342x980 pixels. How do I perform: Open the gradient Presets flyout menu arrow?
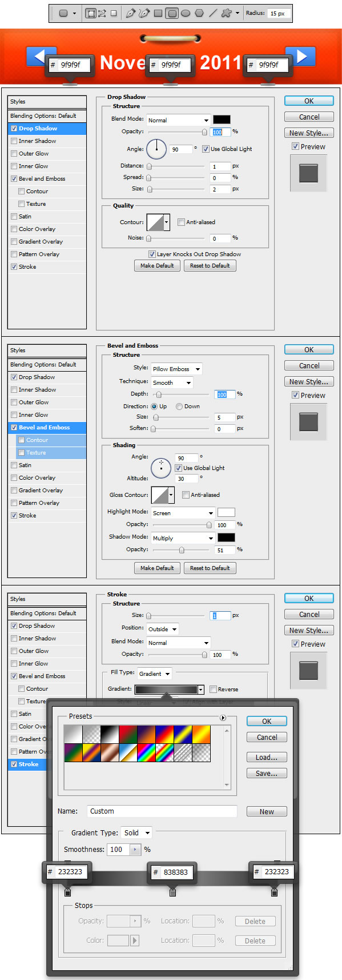point(223,718)
